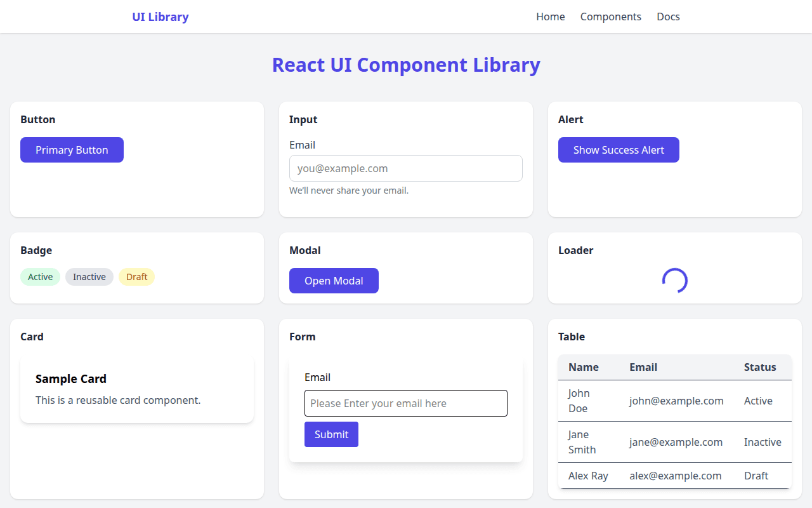The image size is (812, 508).
Task: Select the Active badge
Action: [40, 277]
